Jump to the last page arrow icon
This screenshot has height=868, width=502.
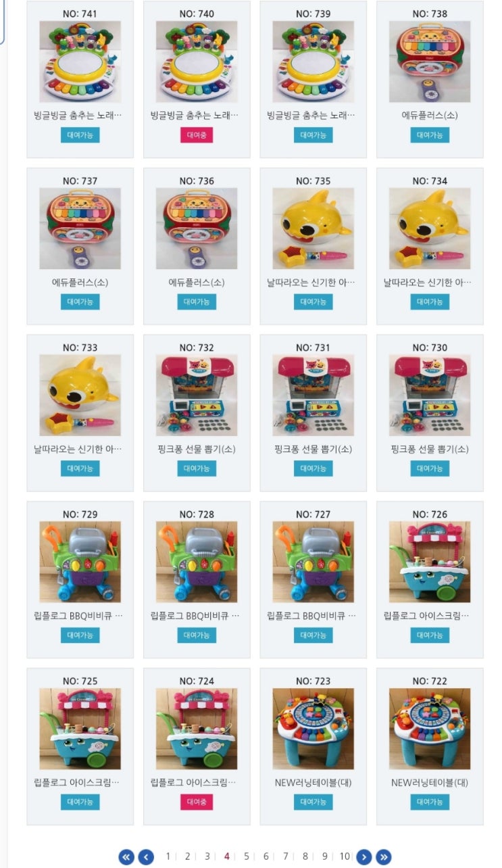click(383, 857)
